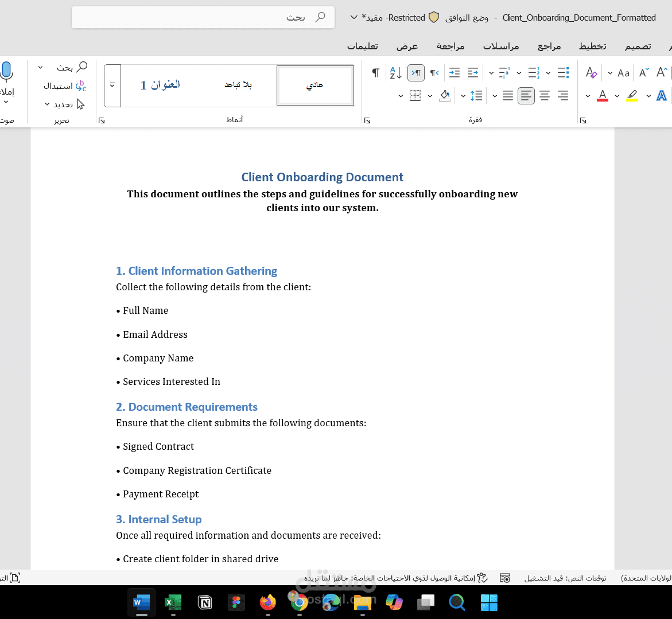
Task: Open the تحديد (Select) menu
Action: 65,104
